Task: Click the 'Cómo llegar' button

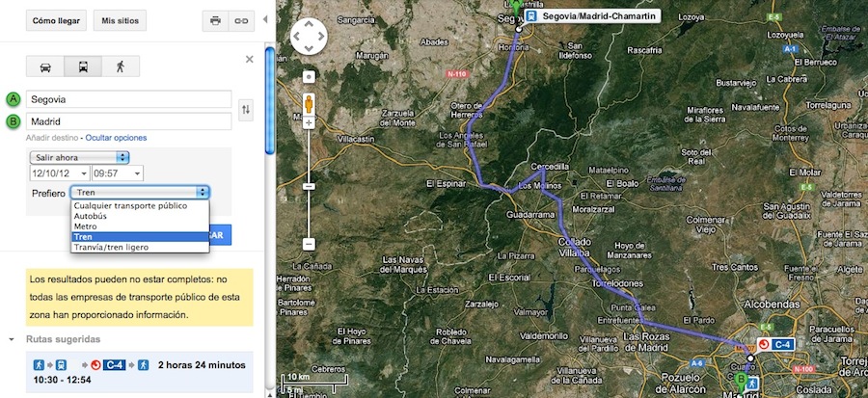Action: pyautogui.click(x=57, y=20)
